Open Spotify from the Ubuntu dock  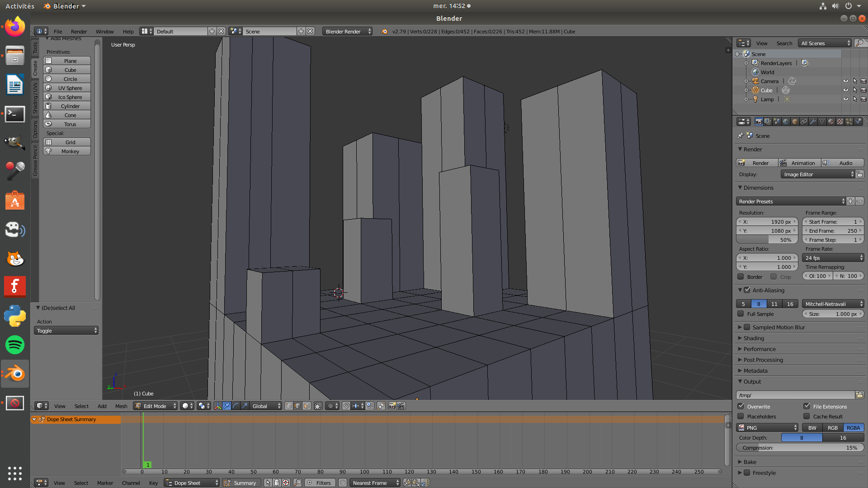15,345
